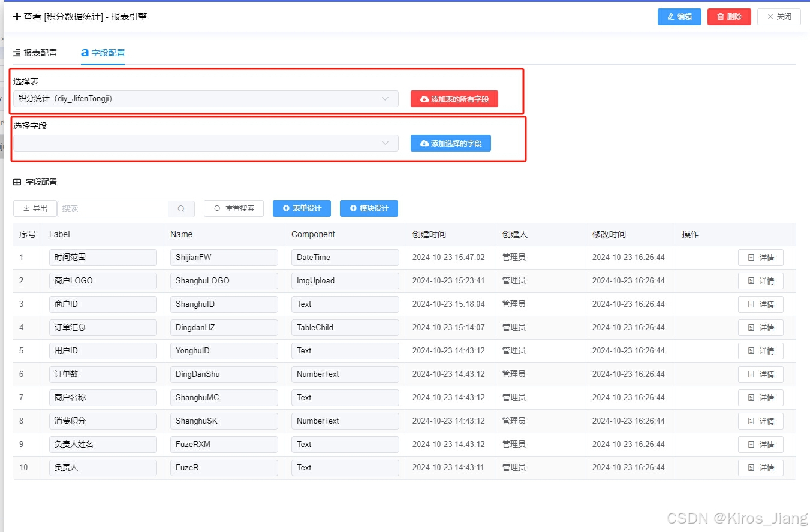Close the report engine dialog with 关闭
Viewport: 810px width, 532px height.
coord(779,17)
